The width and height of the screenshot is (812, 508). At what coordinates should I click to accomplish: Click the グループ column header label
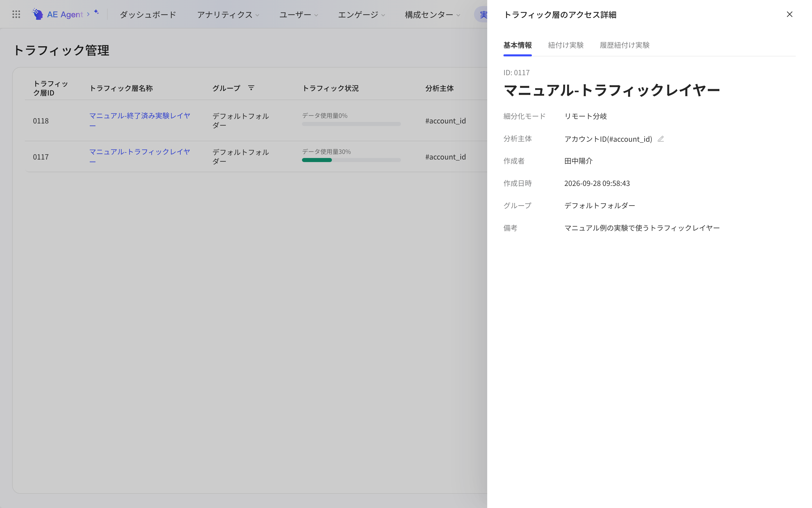point(227,88)
